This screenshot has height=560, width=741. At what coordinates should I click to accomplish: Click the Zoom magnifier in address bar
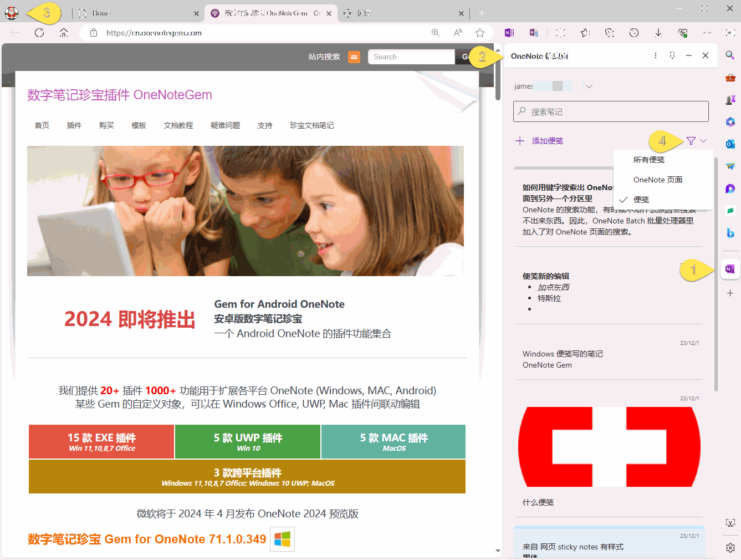[x=436, y=33]
